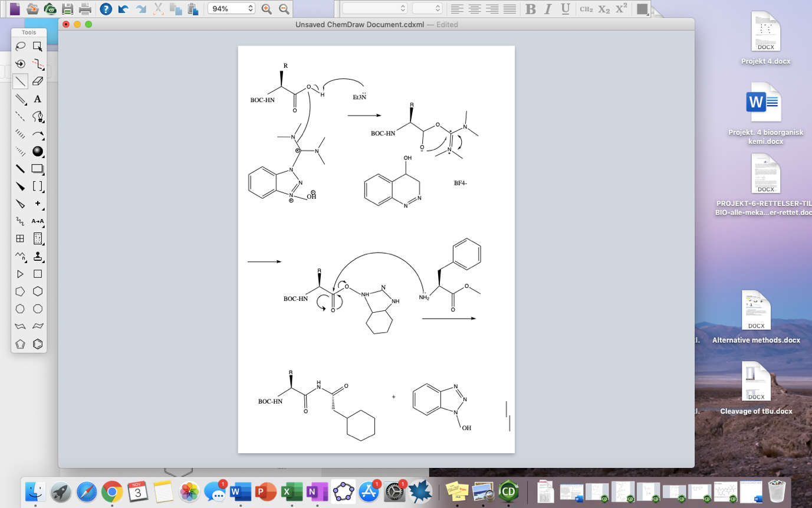This screenshot has height=508, width=812.
Task: Choose the Multiple Bonds tool
Action: point(20,99)
